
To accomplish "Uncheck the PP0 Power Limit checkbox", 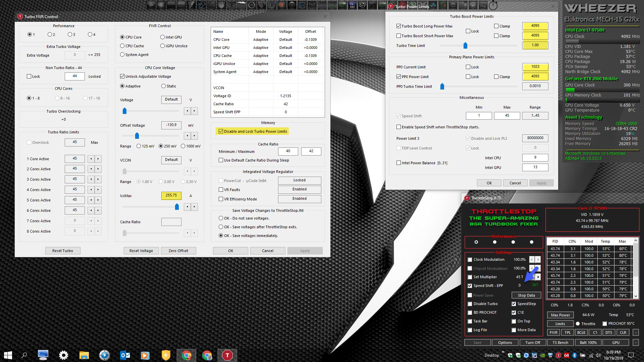I will (398, 77).
